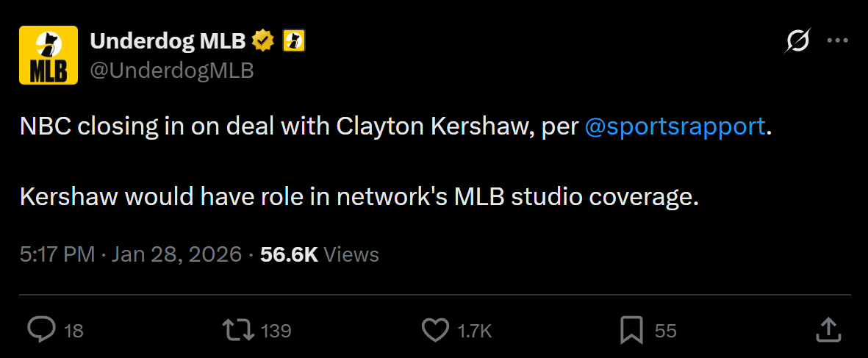The width and height of the screenshot is (868, 358).
Task: Click the repost count of 139
Action: click(276, 331)
